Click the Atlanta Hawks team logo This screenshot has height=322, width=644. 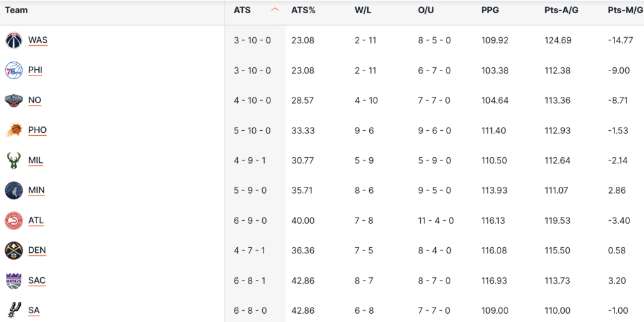(14, 221)
